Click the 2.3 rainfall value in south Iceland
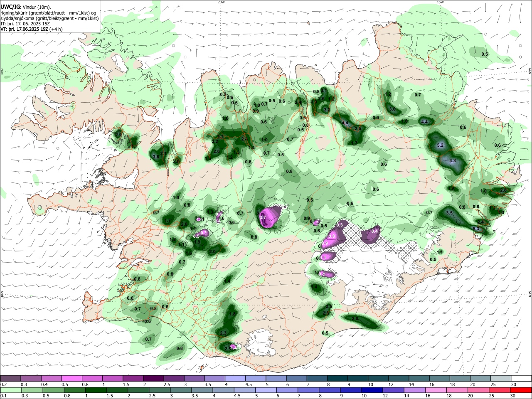532x399 pixels. [223, 333]
